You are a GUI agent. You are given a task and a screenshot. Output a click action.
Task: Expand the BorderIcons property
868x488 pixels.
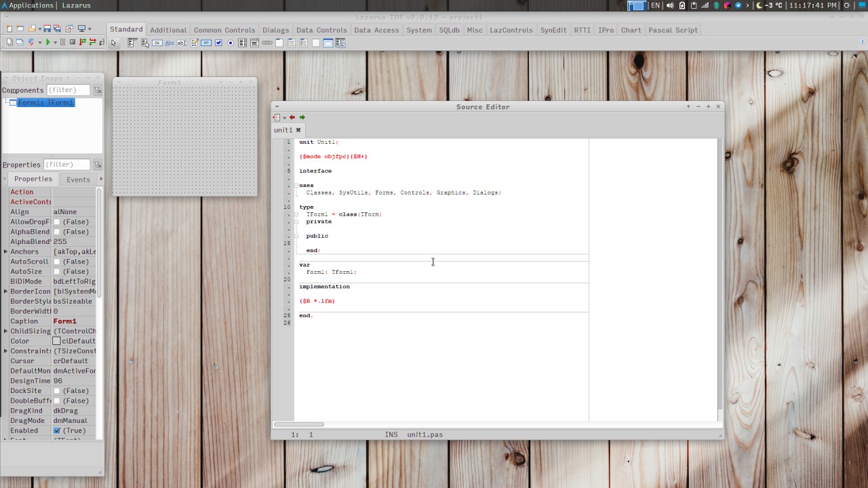(x=5, y=291)
